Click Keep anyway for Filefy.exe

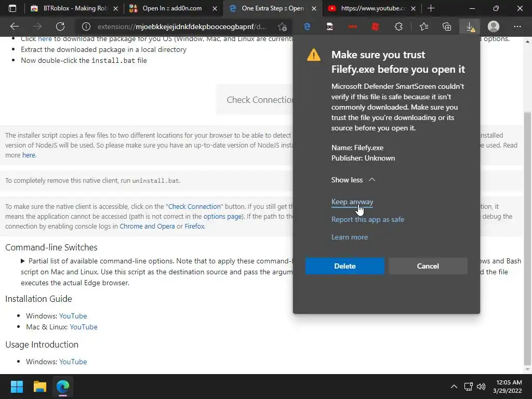tap(352, 202)
